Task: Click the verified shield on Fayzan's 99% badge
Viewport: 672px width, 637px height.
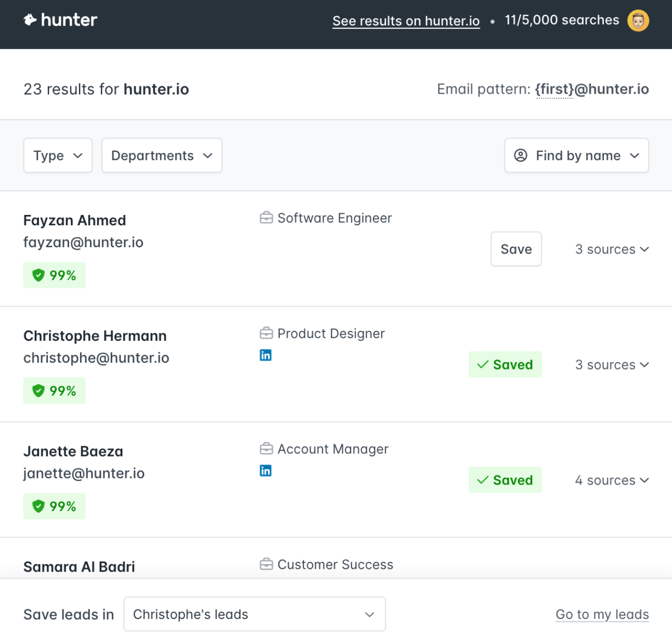Action: coord(38,275)
